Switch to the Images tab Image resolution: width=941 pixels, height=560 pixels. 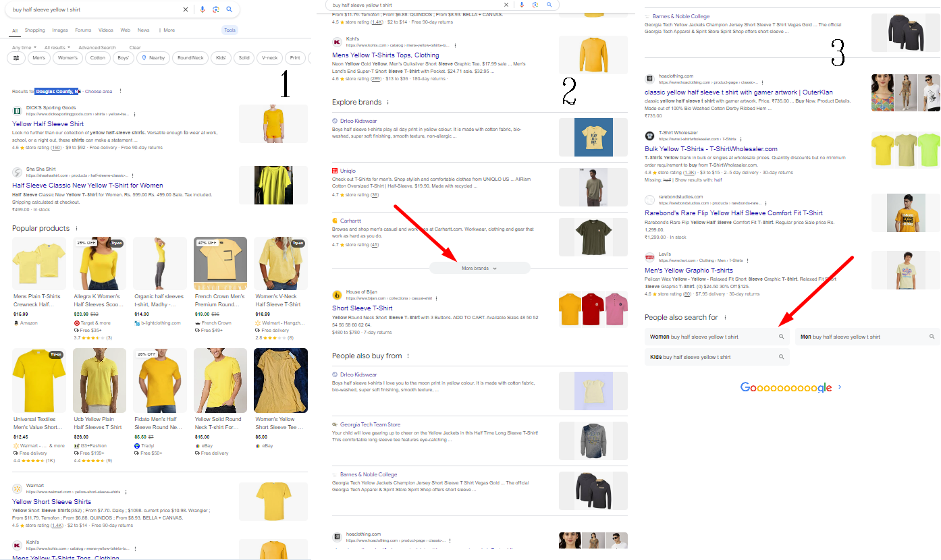(60, 30)
